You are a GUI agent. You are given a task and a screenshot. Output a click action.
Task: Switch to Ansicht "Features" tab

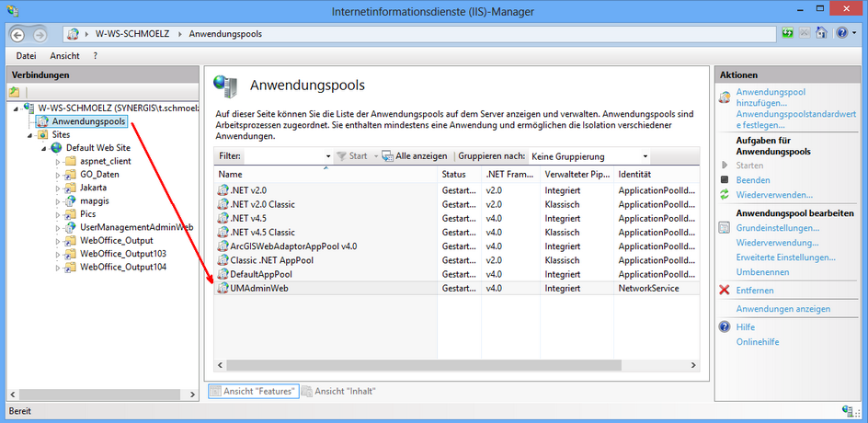pos(254,392)
